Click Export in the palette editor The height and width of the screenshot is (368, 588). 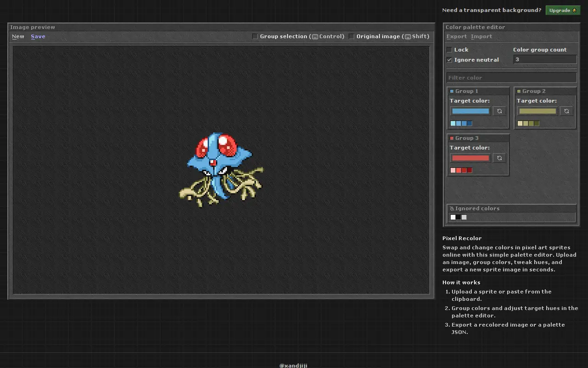pos(457,36)
